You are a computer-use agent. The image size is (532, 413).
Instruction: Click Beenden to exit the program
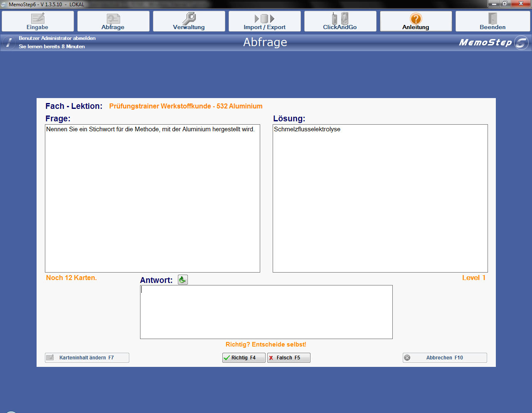click(493, 21)
